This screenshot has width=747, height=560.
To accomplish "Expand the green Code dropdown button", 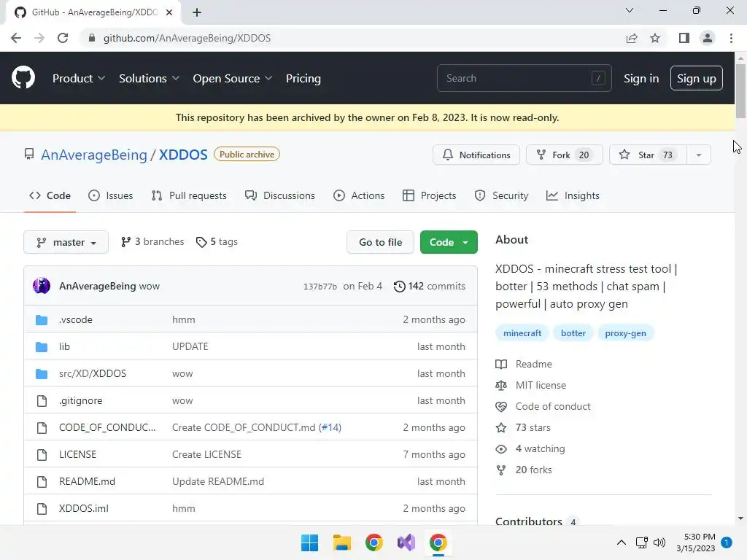I will point(449,242).
